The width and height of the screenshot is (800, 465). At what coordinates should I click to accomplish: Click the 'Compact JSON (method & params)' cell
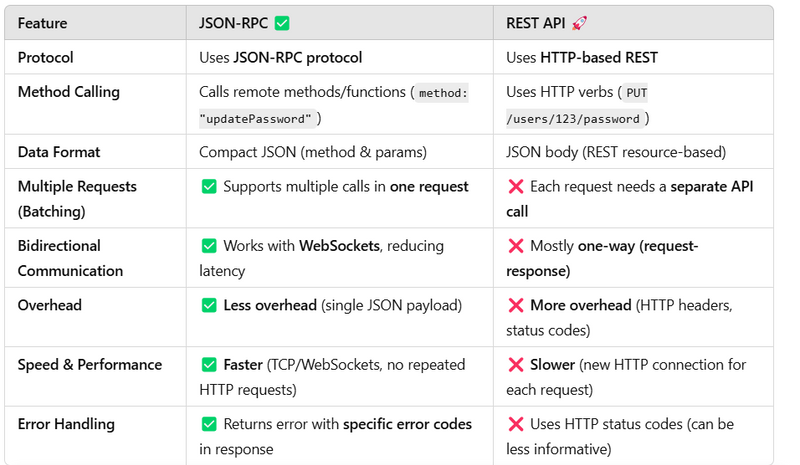(x=313, y=152)
